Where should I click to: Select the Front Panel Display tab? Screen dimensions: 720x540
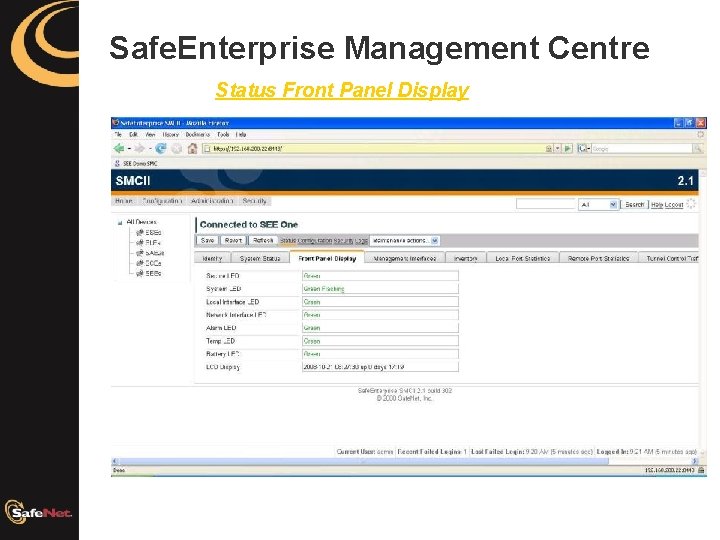point(327,258)
